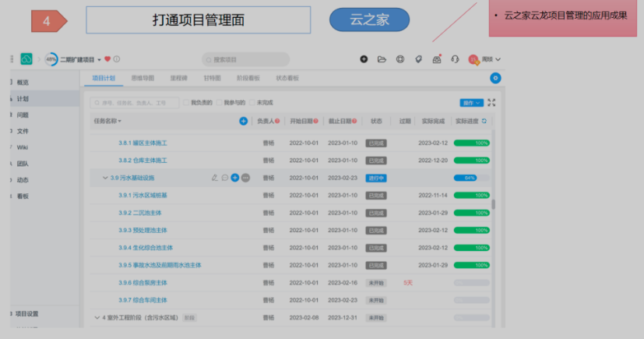Viewport: 644px width, 339px height.
Task: Check the 我参与的 checkbox
Action: (220, 103)
